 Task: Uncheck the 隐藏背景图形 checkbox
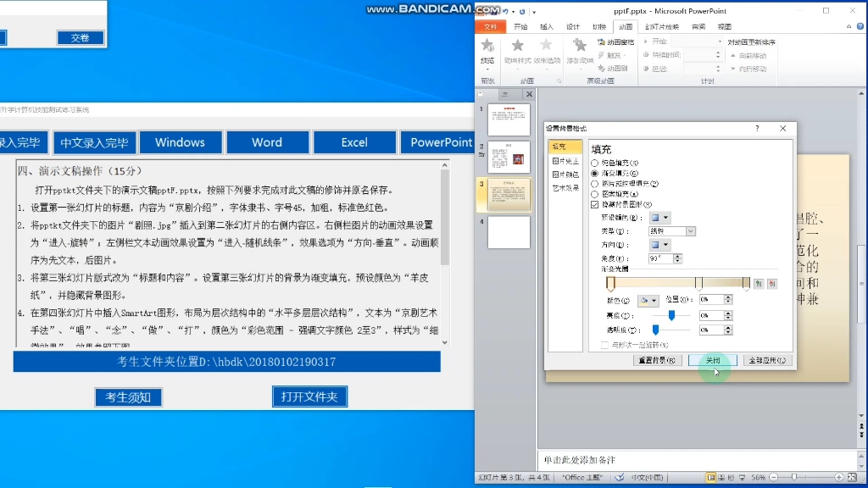click(594, 204)
